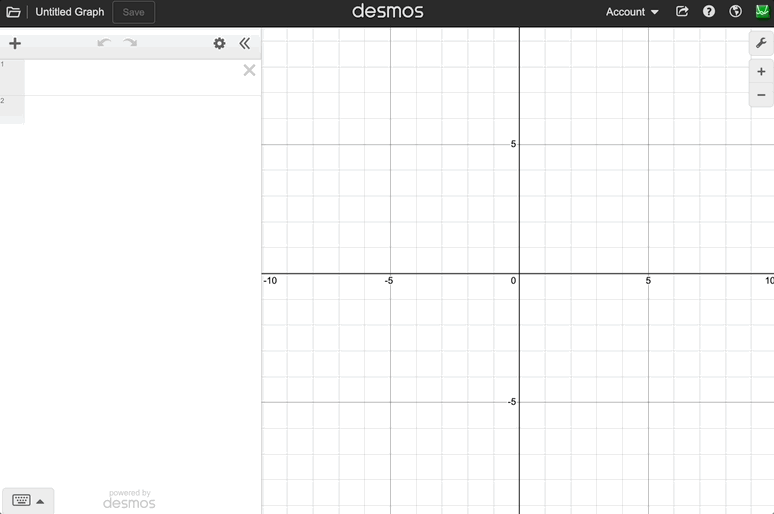Open the graph files folder icon
This screenshot has height=514, width=774.
point(13,12)
